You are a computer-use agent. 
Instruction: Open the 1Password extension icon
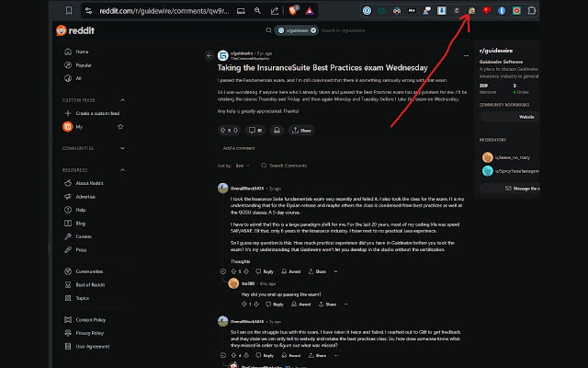point(367,10)
